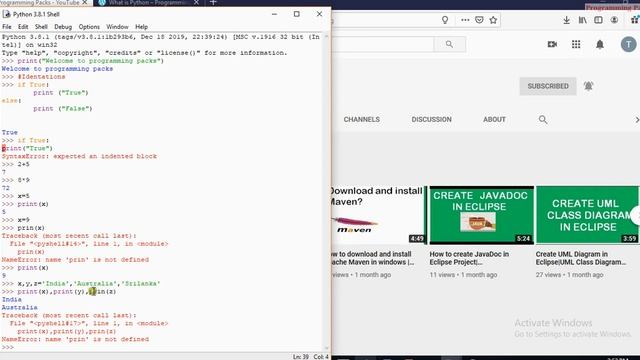
Task: Close the Programming Packs YouTube tab
Action: [85, 2]
